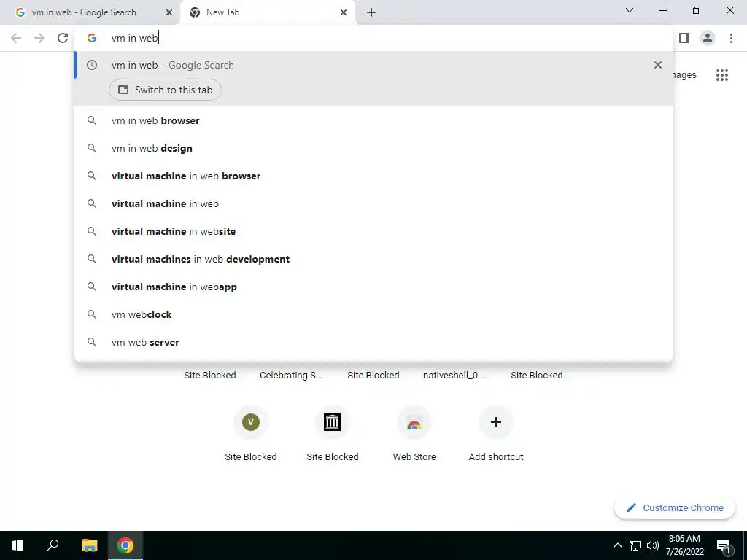The height and width of the screenshot is (560, 747).
Task: Open the Google apps grid
Action: tap(721, 75)
